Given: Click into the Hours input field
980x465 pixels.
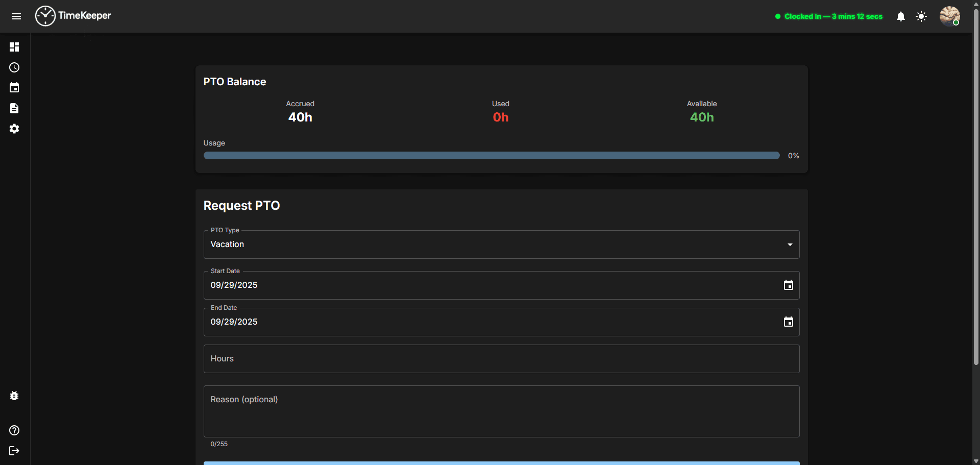Looking at the screenshot, I should point(501,359).
